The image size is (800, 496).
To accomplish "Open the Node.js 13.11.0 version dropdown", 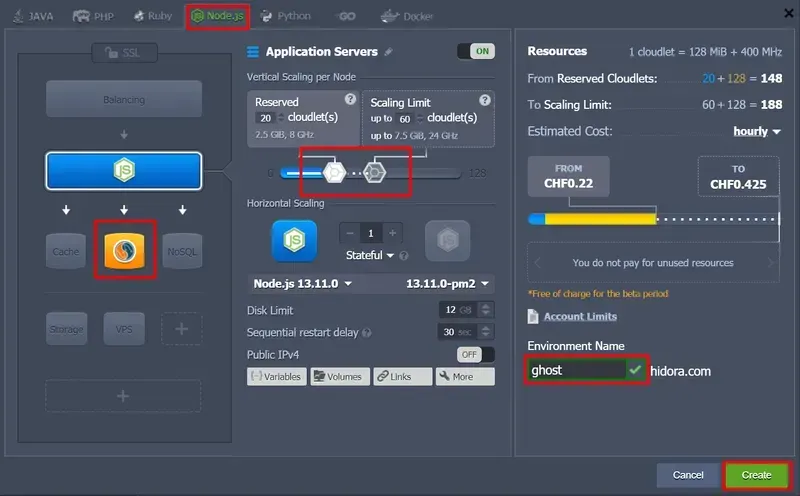I will point(303,284).
